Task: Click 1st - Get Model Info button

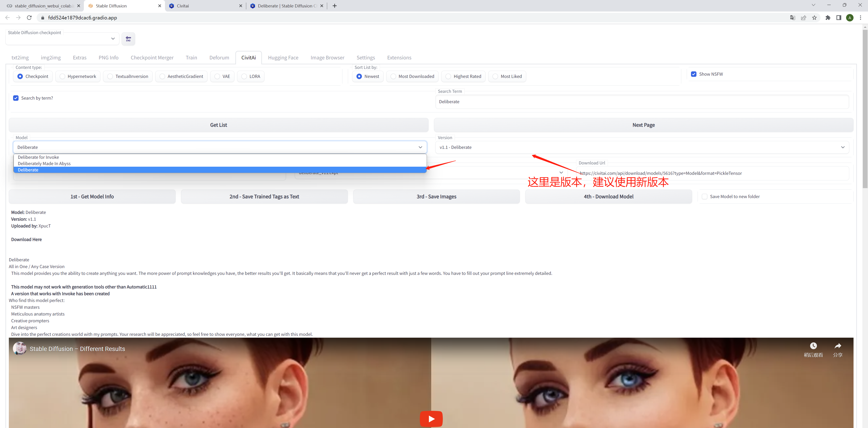Action: [92, 197]
